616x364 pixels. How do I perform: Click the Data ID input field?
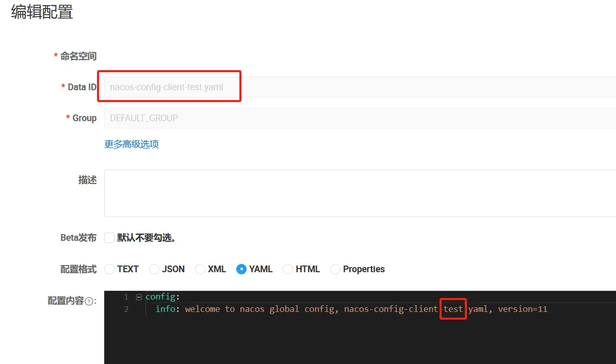point(356,87)
